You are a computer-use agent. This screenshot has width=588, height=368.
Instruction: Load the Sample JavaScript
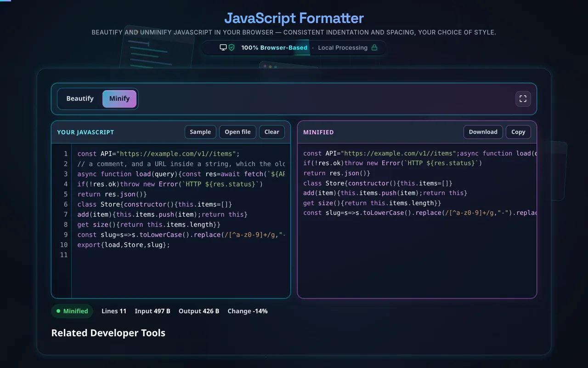(200, 132)
